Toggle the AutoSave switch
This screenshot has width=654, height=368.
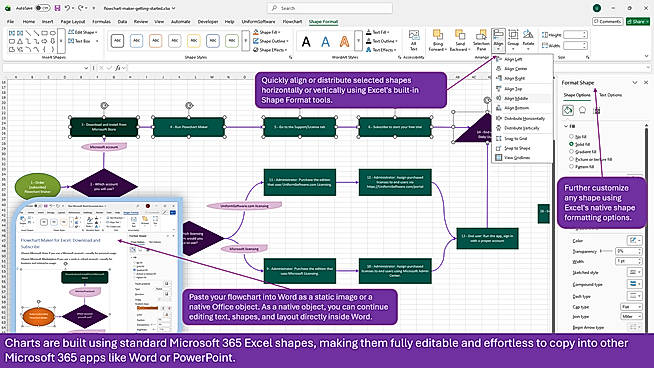[43, 8]
